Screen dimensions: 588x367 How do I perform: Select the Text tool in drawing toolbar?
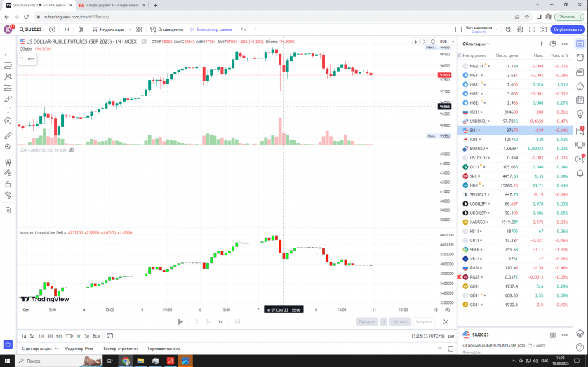[x=8, y=110]
